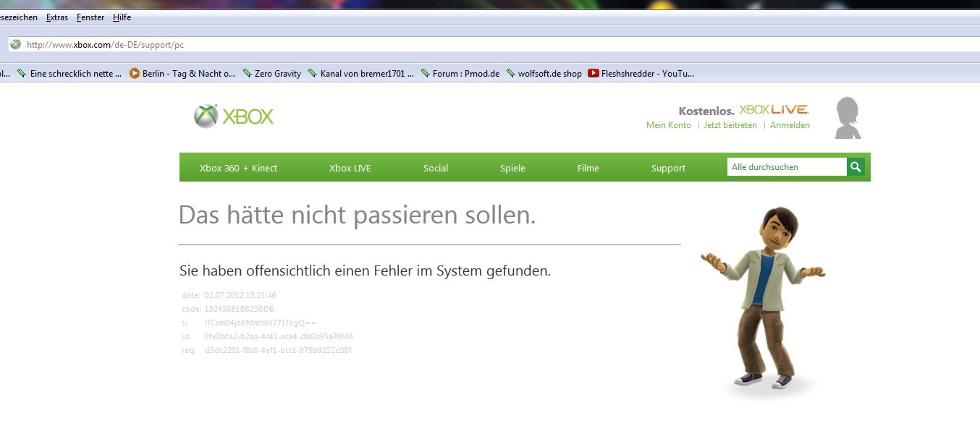980x447 pixels.
Task: Click the error id value starting '8fe8bfa2'
Action: pos(279,336)
